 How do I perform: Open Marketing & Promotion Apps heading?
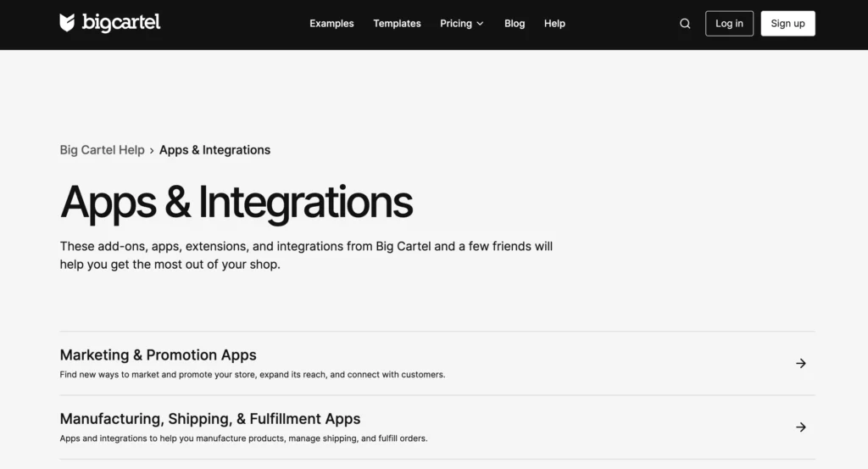pyautogui.click(x=158, y=355)
